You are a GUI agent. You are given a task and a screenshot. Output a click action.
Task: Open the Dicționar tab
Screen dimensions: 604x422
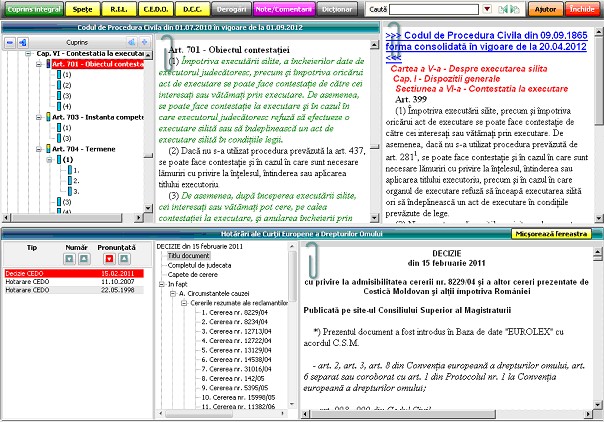coord(337,9)
